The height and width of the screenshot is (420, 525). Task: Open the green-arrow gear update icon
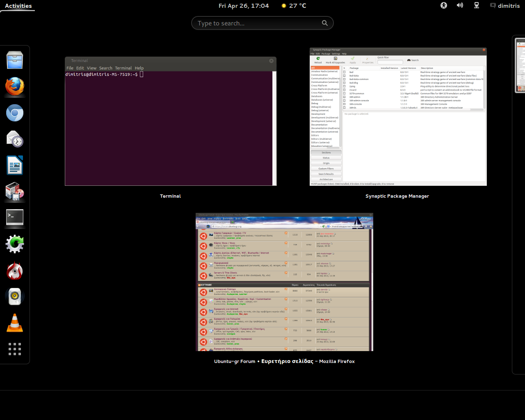point(15,244)
